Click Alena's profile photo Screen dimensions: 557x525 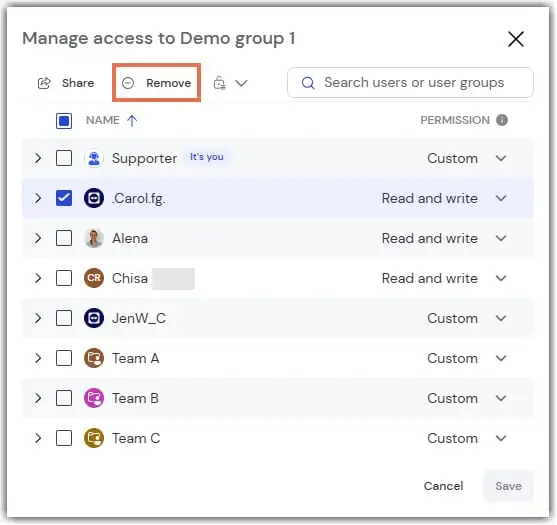[94, 238]
